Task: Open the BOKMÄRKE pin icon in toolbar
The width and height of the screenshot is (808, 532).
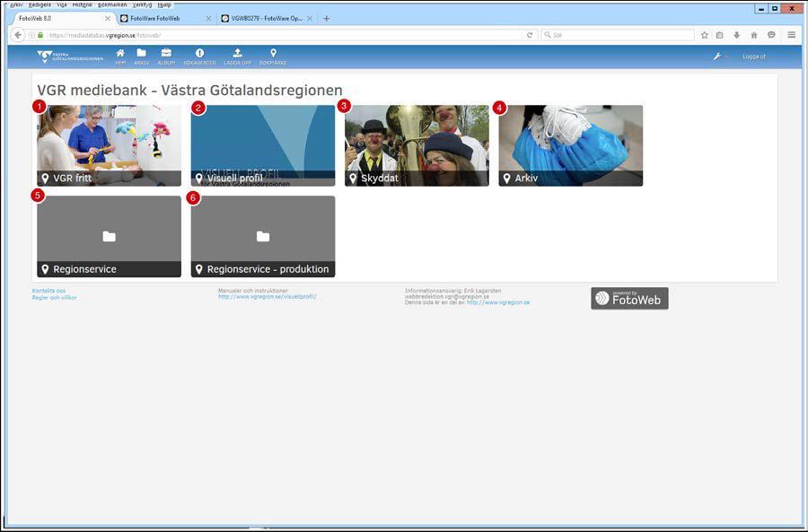Action: coord(273,57)
